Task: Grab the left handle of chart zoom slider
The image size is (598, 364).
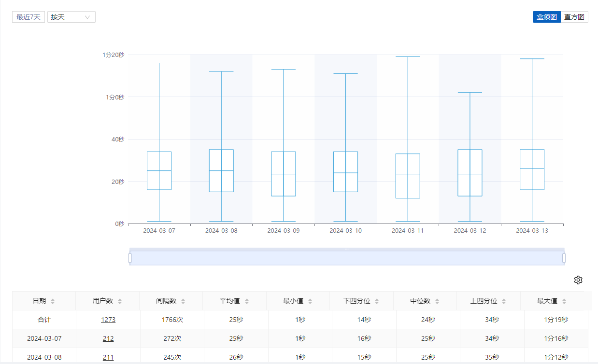Action: point(130,258)
